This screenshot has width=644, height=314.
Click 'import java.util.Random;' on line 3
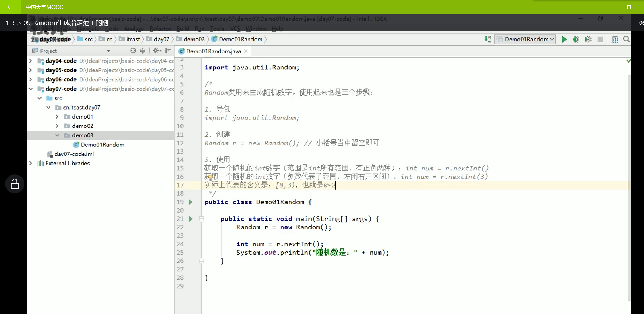tap(252, 67)
